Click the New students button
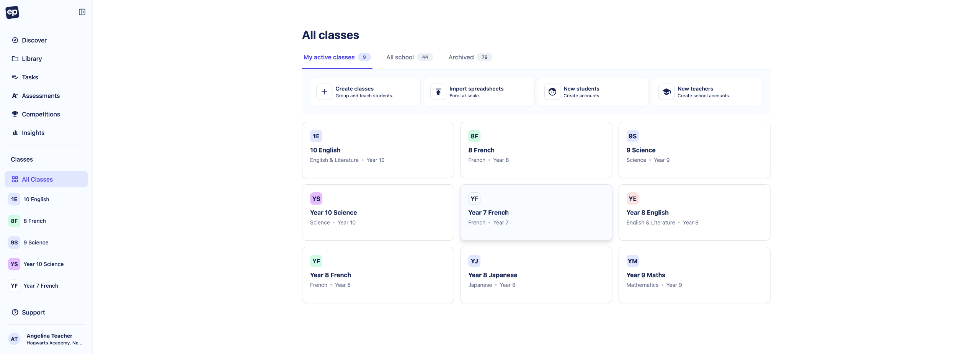Viewport: 980px width, 354px height. 593,92
